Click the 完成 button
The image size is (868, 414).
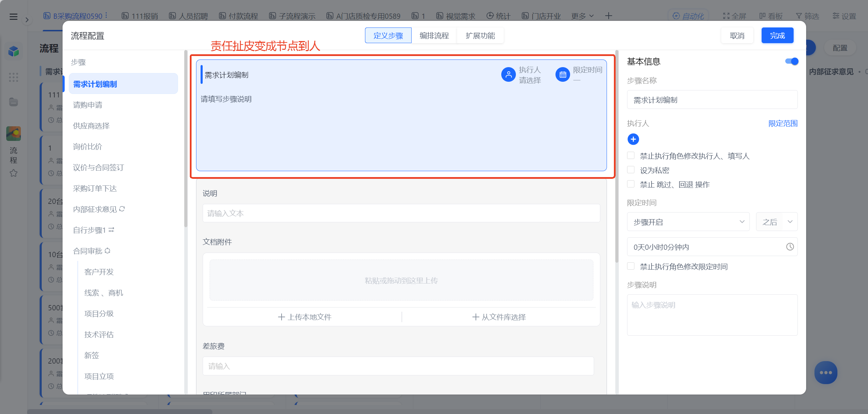coord(777,35)
